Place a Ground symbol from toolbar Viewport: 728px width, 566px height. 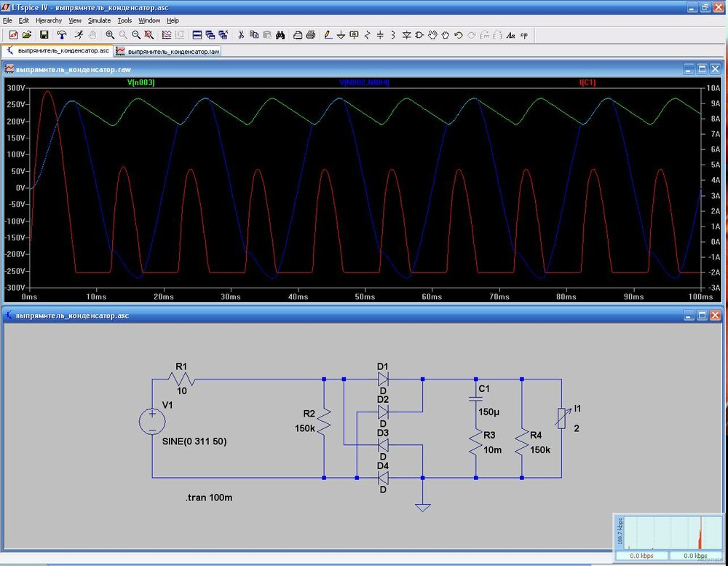(341, 35)
